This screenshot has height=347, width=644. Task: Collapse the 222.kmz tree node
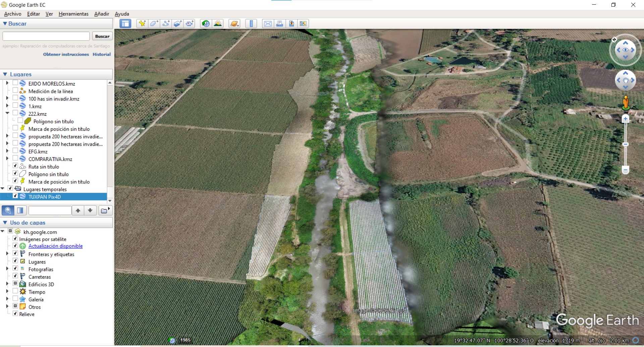click(7, 113)
